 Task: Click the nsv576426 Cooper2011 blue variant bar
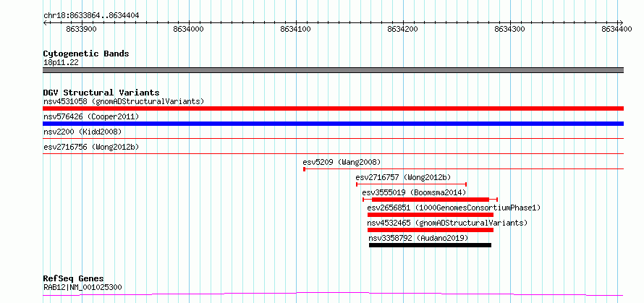pos(333,124)
